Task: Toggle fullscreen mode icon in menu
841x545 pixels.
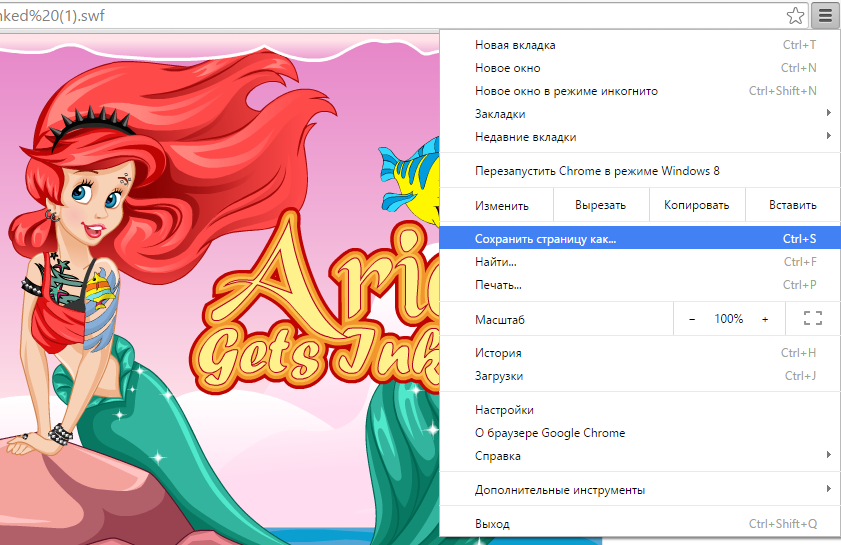Action: [813, 318]
